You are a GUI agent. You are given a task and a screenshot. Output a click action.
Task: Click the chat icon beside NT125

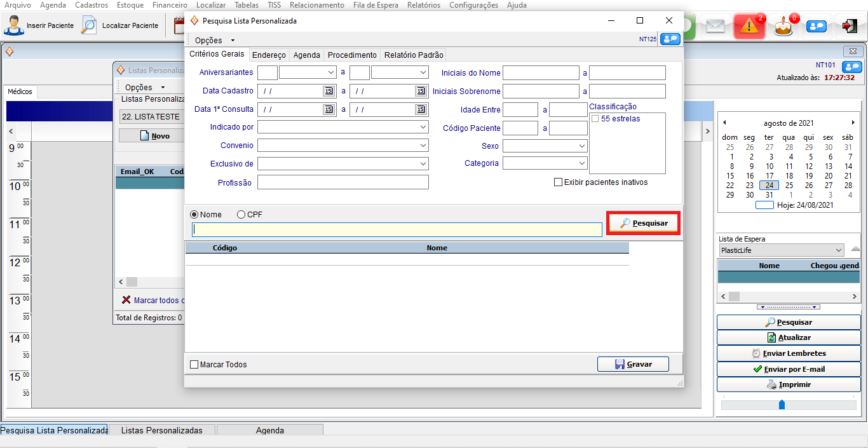click(x=670, y=39)
